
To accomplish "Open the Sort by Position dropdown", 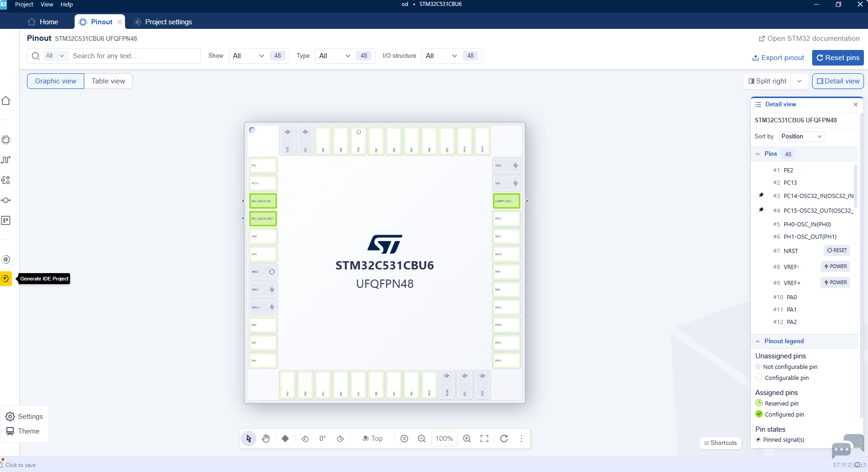I will click(802, 137).
